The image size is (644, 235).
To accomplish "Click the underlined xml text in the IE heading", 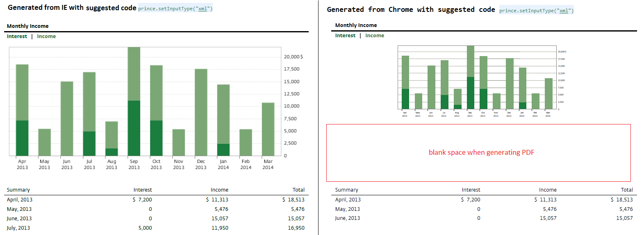I will click(x=203, y=9).
